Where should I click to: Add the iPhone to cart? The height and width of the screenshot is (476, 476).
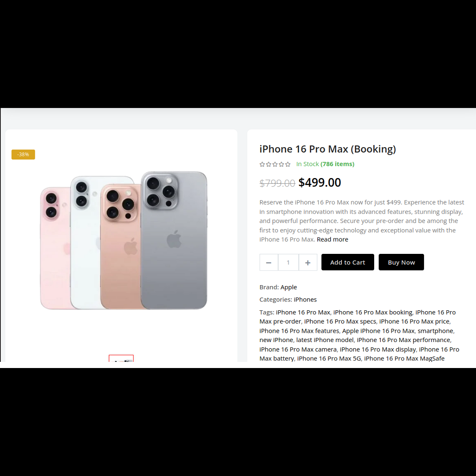pyautogui.click(x=348, y=262)
